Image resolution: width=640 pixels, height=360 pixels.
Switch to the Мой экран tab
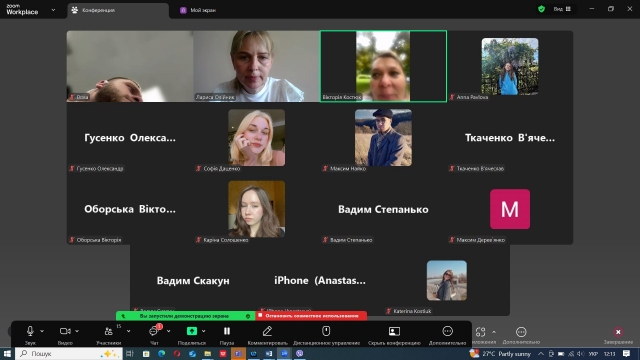198,10
